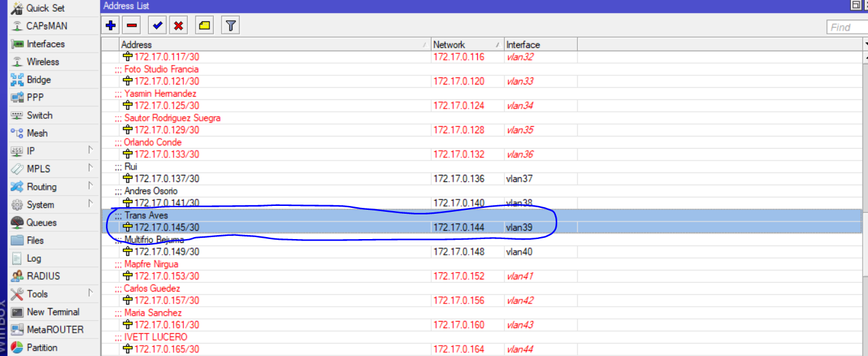Select address 172.17.0.153/30

pos(167,276)
